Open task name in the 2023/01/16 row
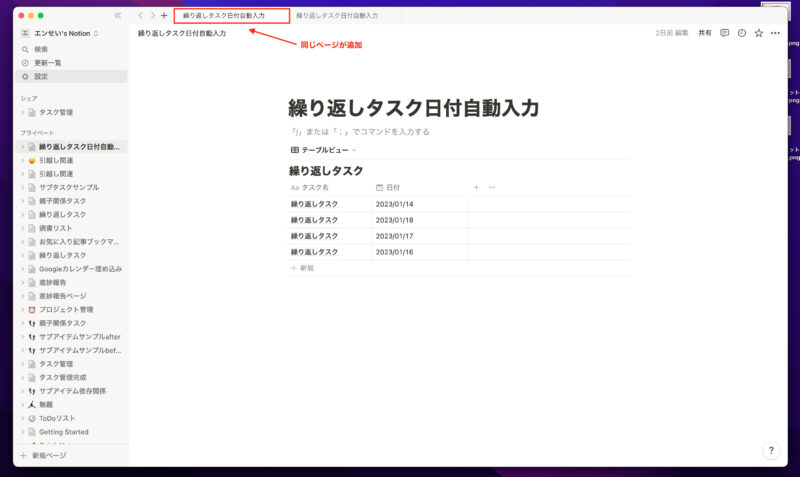The height and width of the screenshot is (477, 800). tap(314, 252)
